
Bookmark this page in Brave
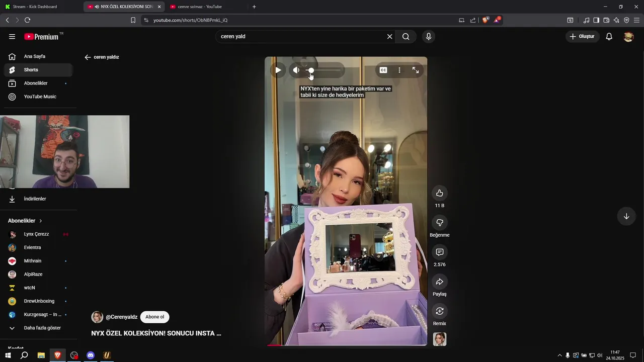pyautogui.click(x=133, y=20)
